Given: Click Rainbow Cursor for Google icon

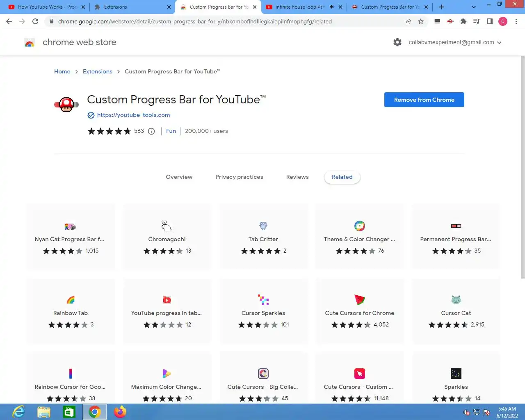Looking at the screenshot, I should point(71,374).
